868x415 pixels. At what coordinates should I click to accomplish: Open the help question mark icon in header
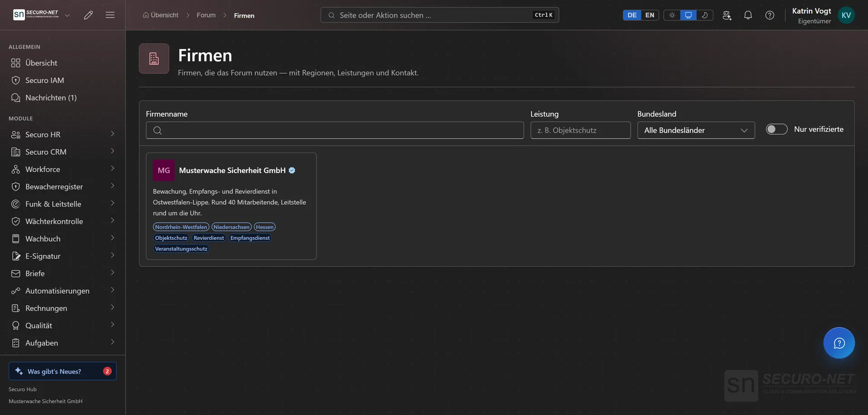769,15
